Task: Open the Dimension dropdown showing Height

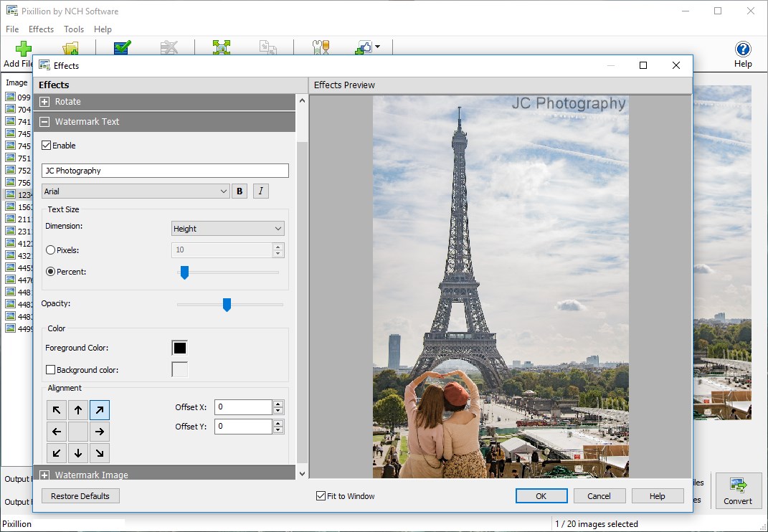Action: [x=227, y=228]
